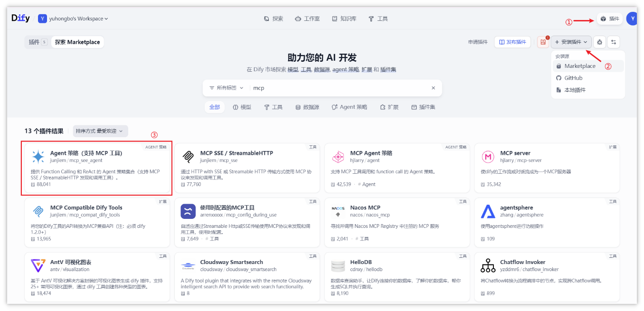Clear the search with the X icon
Viewport: 644px width, 311px height.
coord(433,88)
